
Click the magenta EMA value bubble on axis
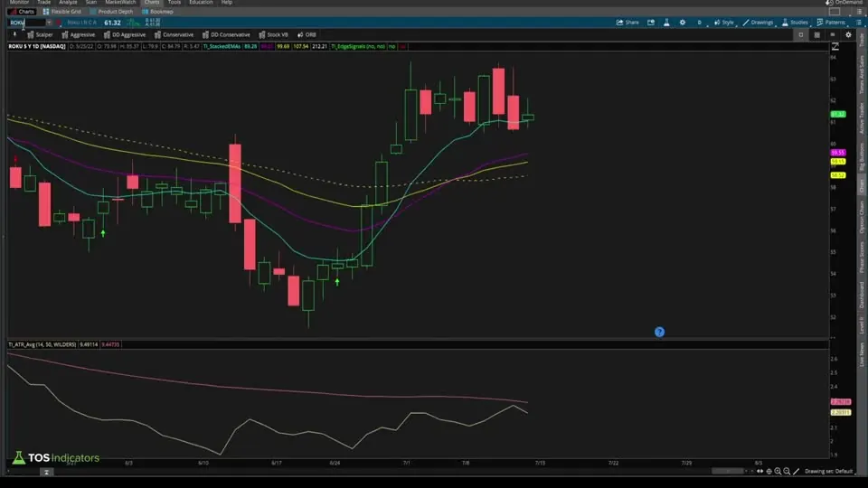tap(838, 153)
